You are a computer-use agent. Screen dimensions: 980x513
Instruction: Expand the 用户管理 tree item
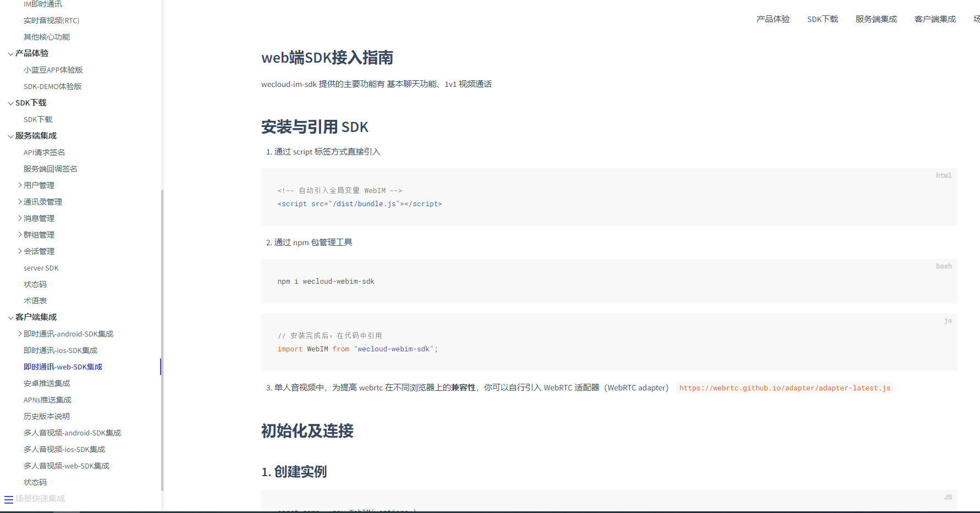tap(20, 185)
